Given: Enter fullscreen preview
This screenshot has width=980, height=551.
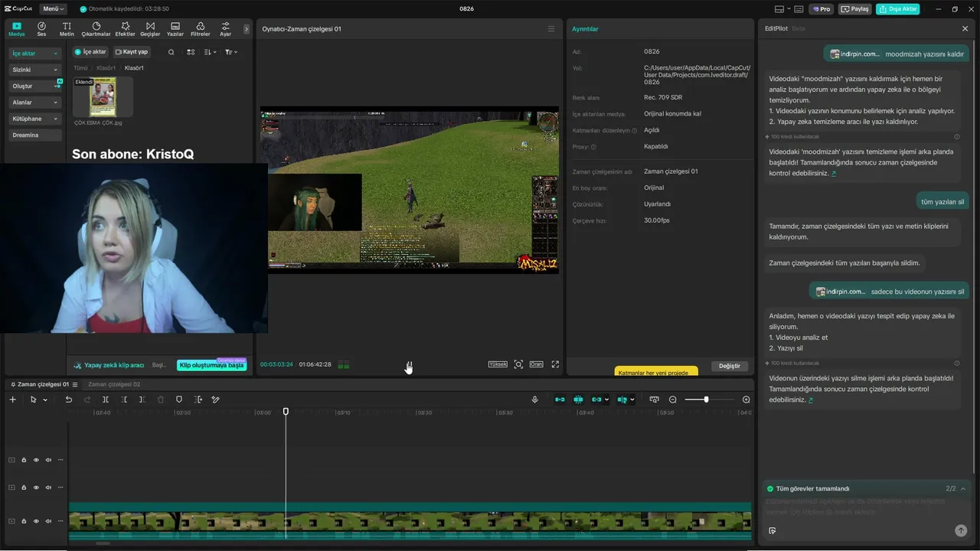Looking at the screenshot, I should (x=555, y=364).
